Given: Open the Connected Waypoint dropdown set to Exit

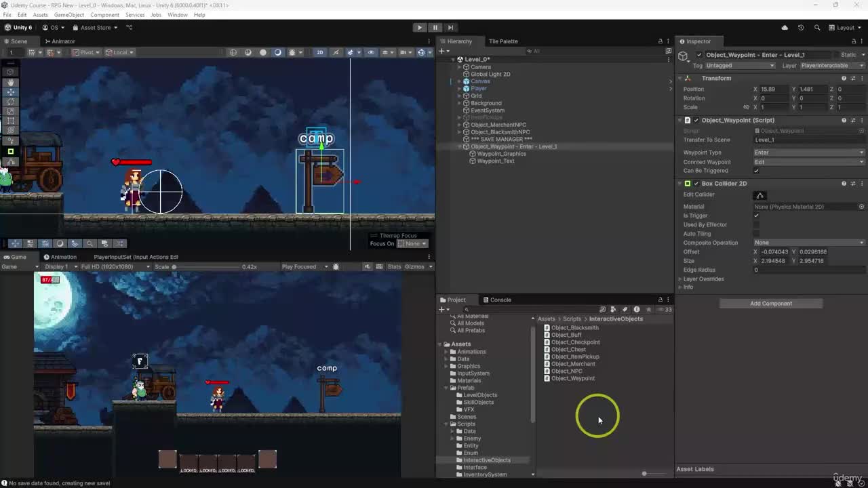Looking at the screenshot, I should [810, 162].
